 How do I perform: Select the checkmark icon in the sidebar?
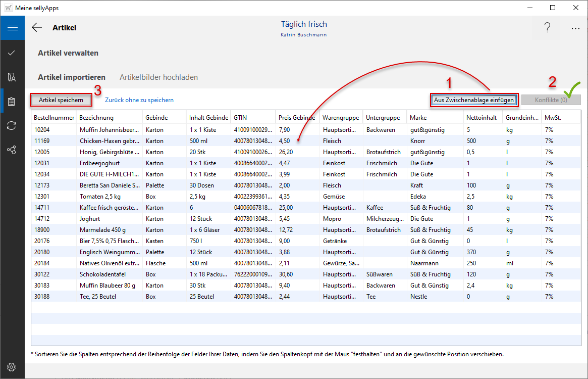coord(12,53)
